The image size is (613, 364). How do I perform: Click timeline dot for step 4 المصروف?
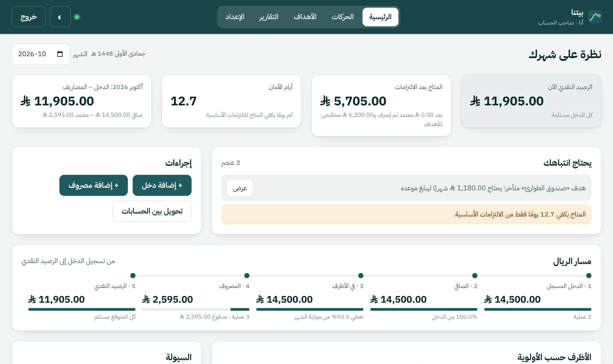point(247,276)
